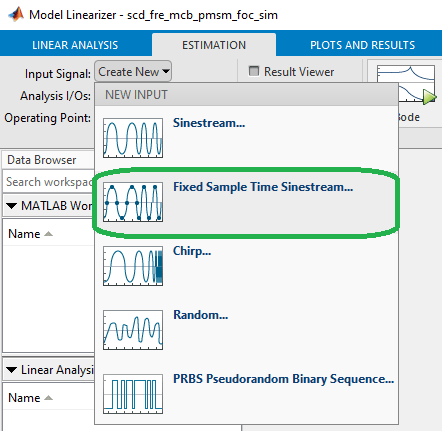This screenshot has width=442, height=431.
Task: Select Chirp... from new input list
Action: [x=192, y=251]
